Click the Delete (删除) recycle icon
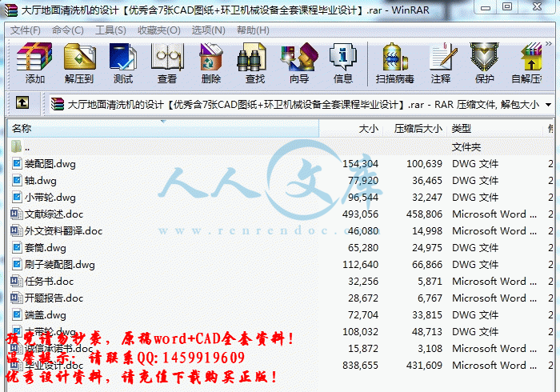This screenshot has width=560, height=392. pos(211,63)
